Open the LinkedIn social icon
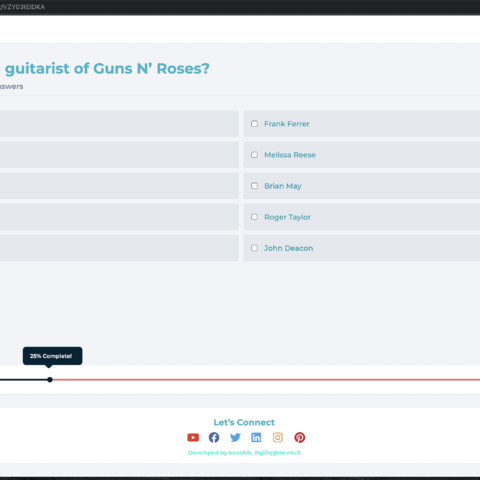480x480 pixels. pyautogui.click(x=256, y=437)
